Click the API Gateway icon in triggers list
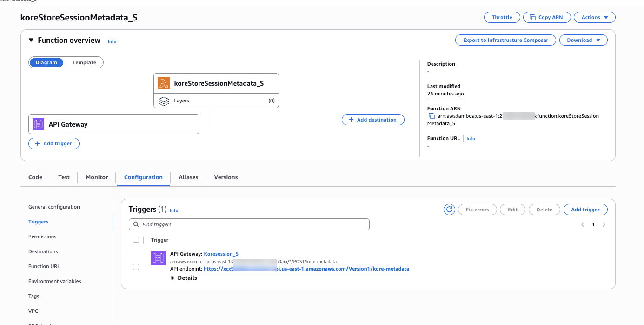The image size is (644, 325). tap(158, 257)
